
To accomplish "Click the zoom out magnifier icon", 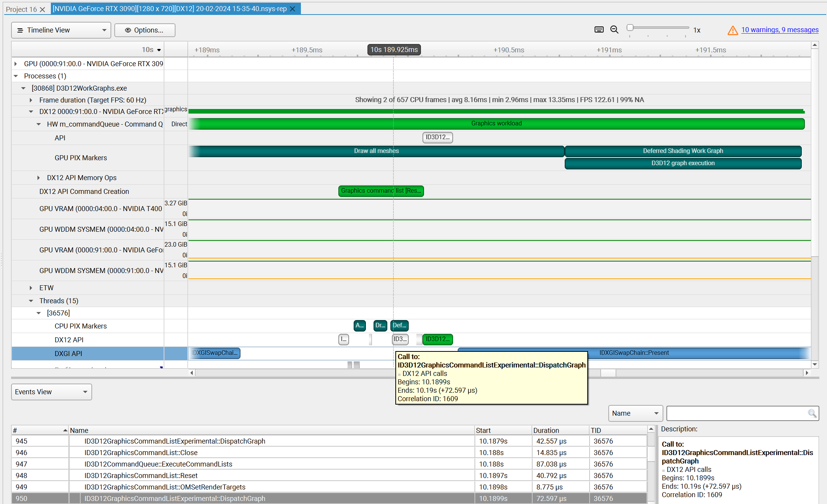I will click(614, 29).
